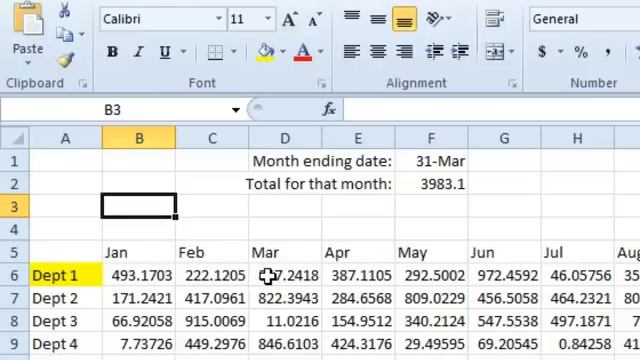
Task: Click the Cut scissors icon
Action: click(64, 10)
